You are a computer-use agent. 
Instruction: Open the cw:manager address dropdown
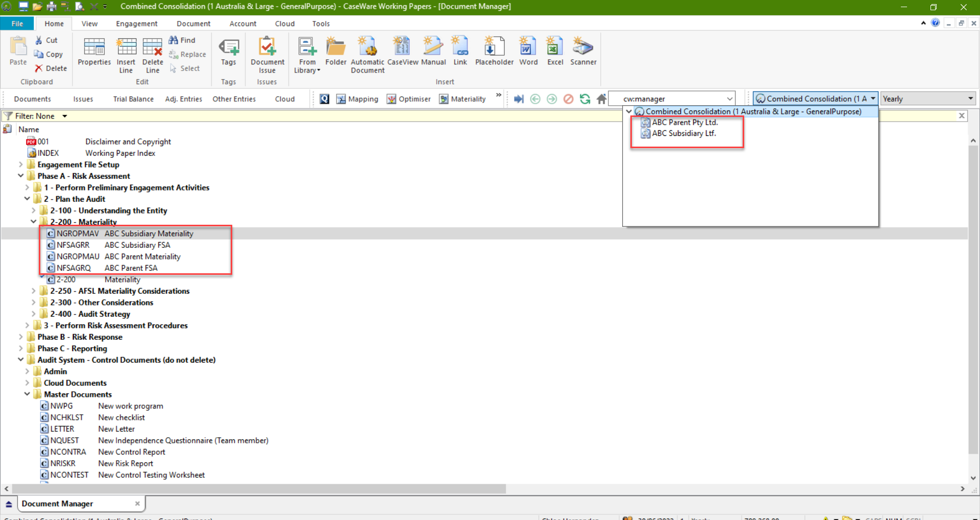click(729, 99)
